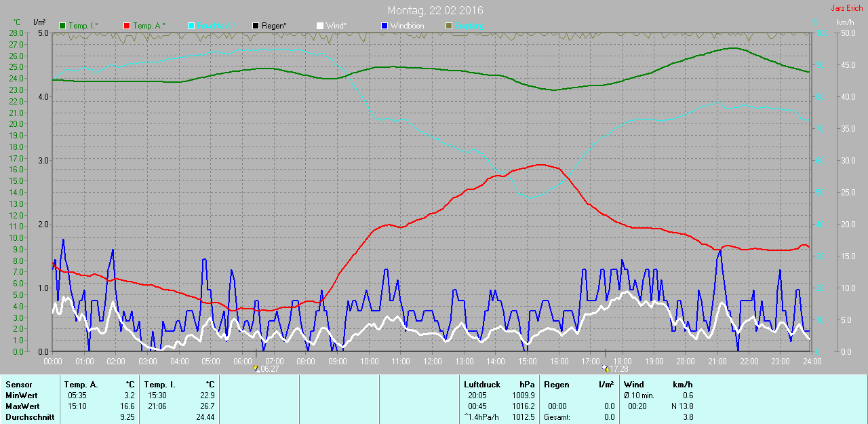The height and width of the screenshot is (424, 868).
Task: Click the '22.9' minimum inside temperature
Action: tap(207, 396)
